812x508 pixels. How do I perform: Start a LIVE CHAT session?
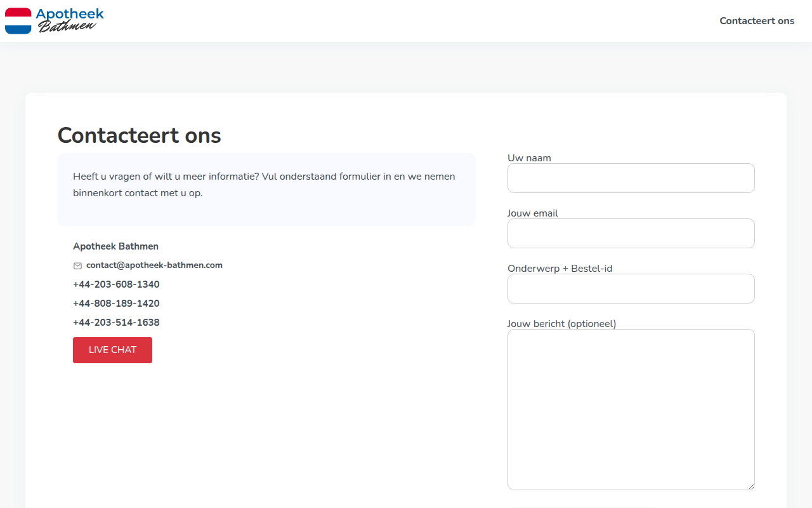coord(112,350)
